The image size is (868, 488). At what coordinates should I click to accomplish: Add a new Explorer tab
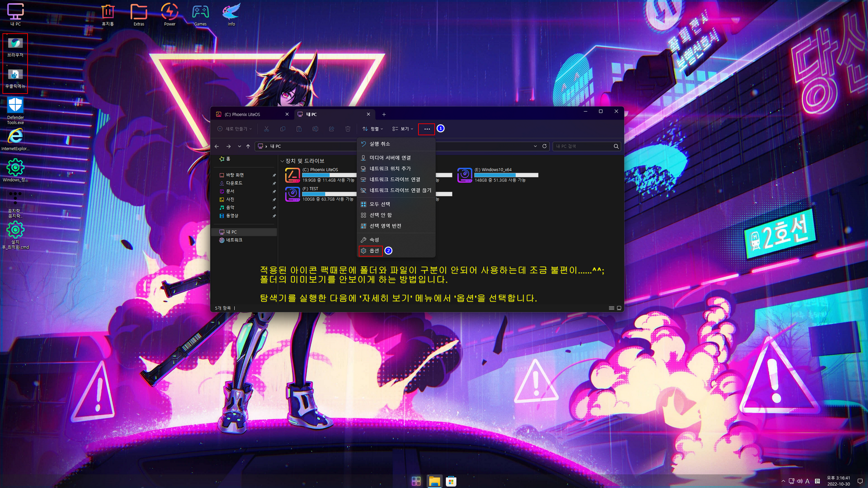384,114
